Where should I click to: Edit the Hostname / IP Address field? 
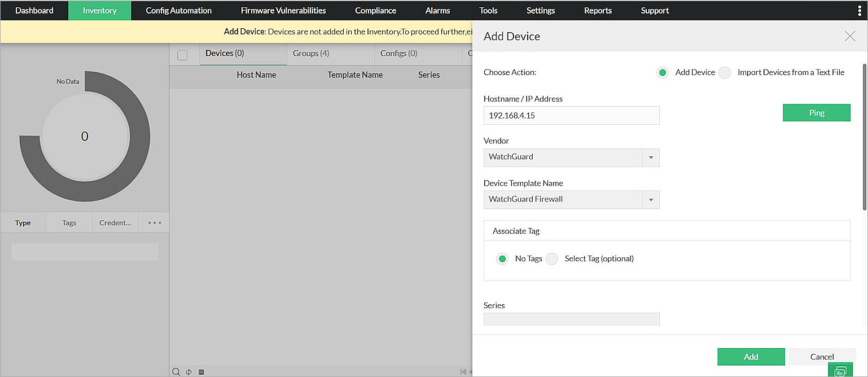pyautogui.click(x=571, y=116)
